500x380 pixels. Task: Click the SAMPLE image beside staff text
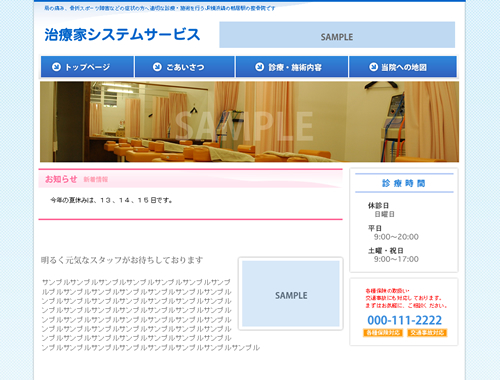(x=291, y=294)
